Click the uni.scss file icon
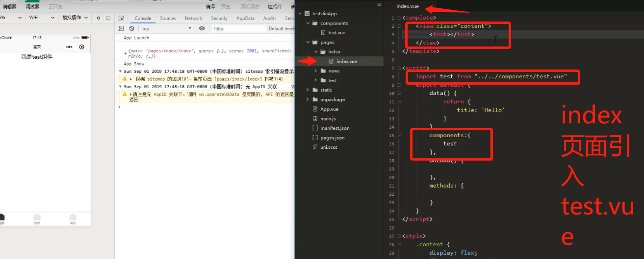 [x=315, y=147]
